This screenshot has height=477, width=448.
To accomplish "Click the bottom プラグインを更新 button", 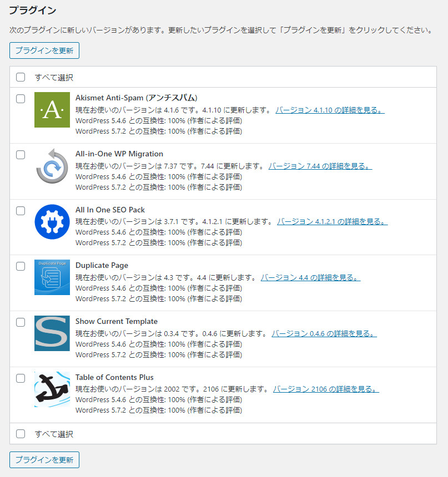I will (44, 460).
